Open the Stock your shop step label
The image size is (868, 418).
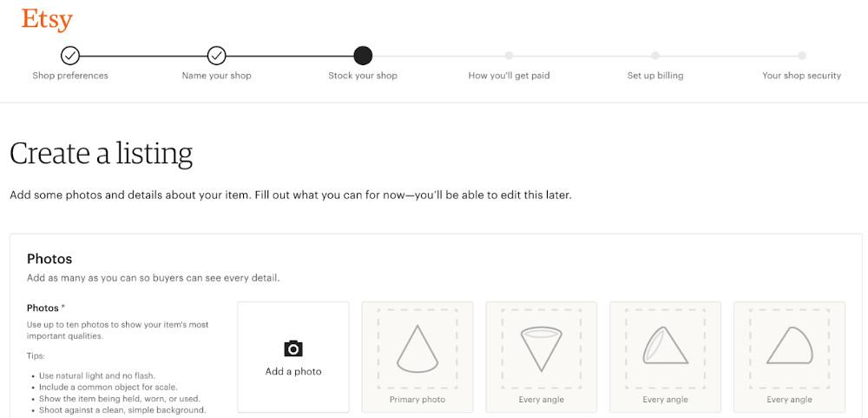coord(363,76)
